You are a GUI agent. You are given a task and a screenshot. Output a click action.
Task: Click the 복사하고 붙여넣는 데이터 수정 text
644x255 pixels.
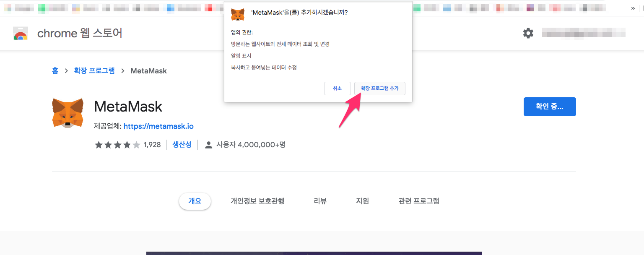(264, 68)
